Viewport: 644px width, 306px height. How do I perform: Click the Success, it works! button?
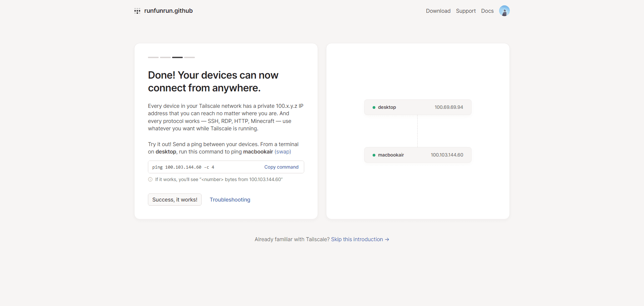tap(175, 200)
